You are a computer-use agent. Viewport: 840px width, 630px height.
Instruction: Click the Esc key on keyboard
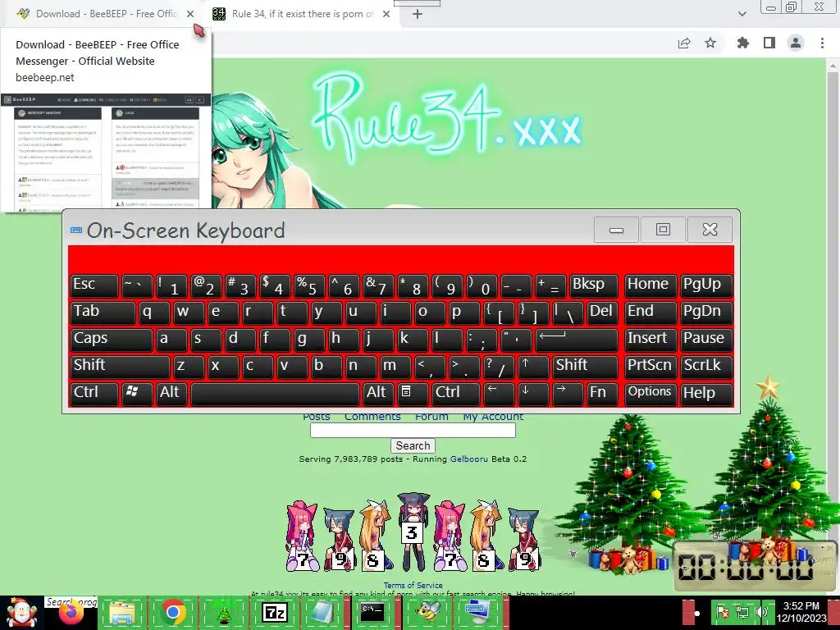(94, 285)
